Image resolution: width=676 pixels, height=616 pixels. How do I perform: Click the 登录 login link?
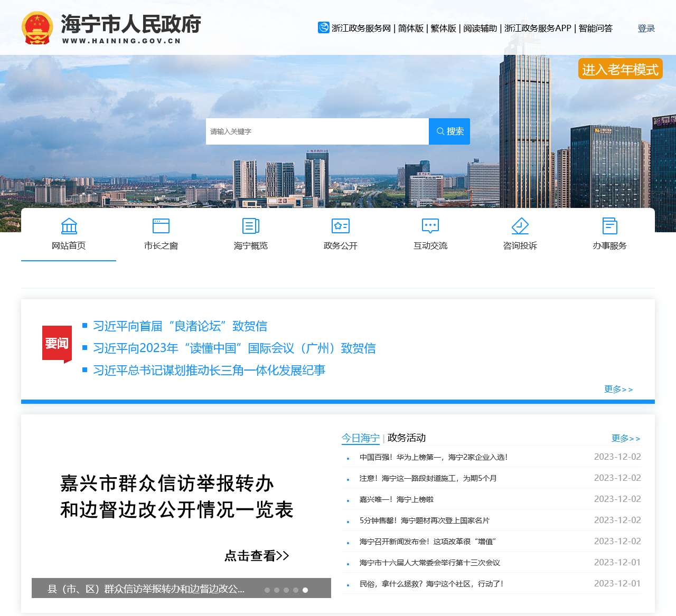tap(646, 29)
